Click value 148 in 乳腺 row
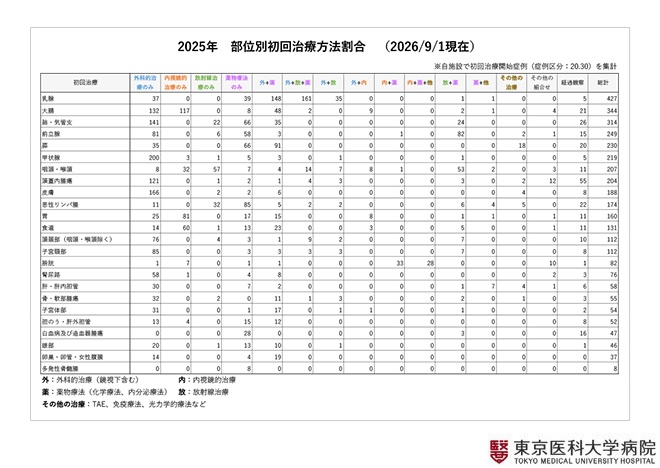The height and width of the screenshot is (468, 660). tap(276, 98)
